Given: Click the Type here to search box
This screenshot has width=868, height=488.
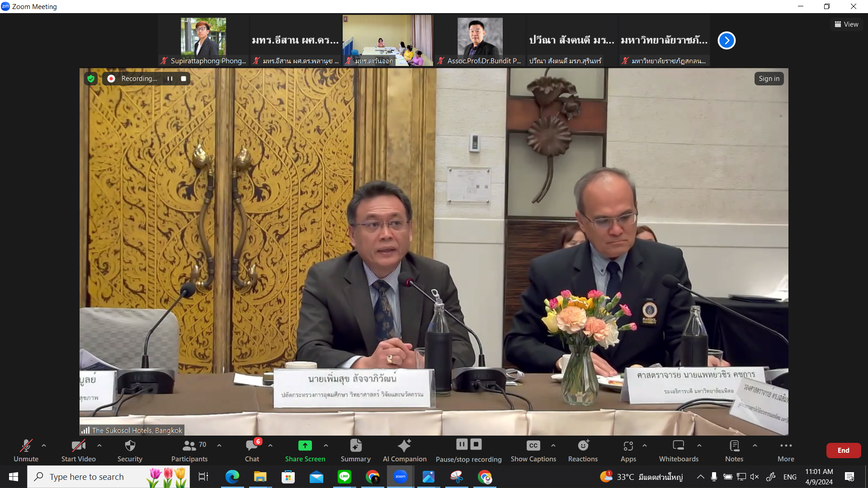Looking at the screenshot, I should [108, 477].
